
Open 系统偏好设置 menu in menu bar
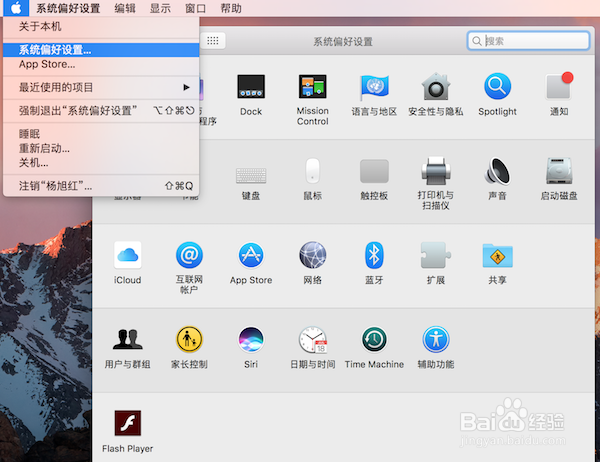point(68,8)
